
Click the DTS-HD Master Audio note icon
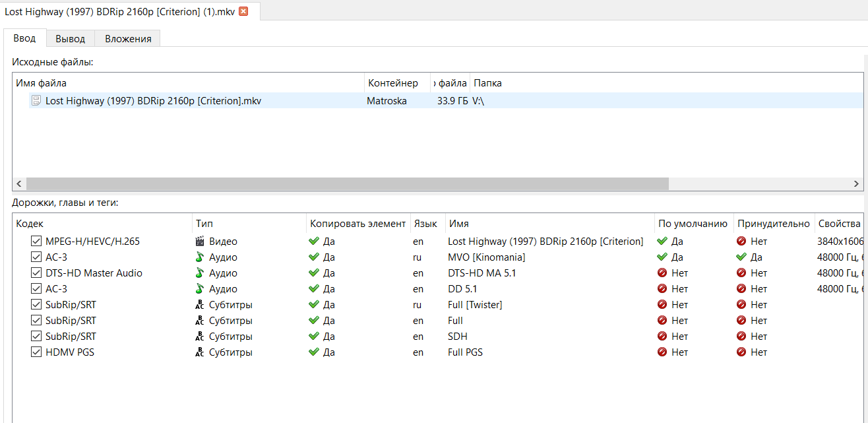[200, 273]
